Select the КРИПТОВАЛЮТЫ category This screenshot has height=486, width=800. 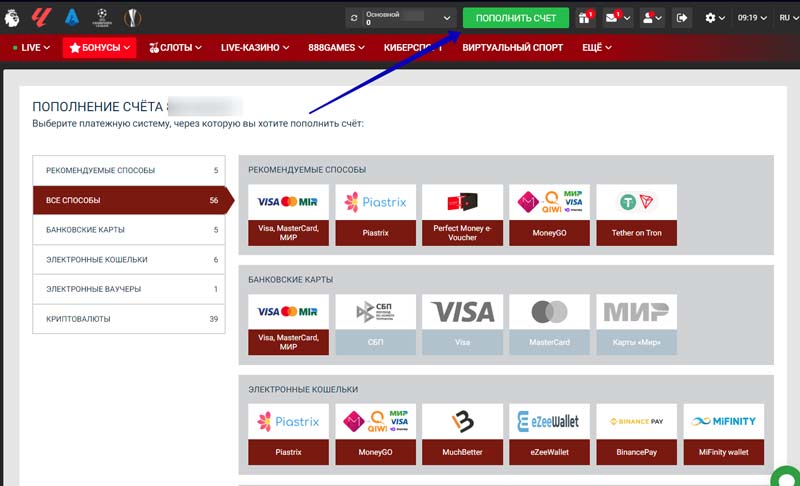129,319
